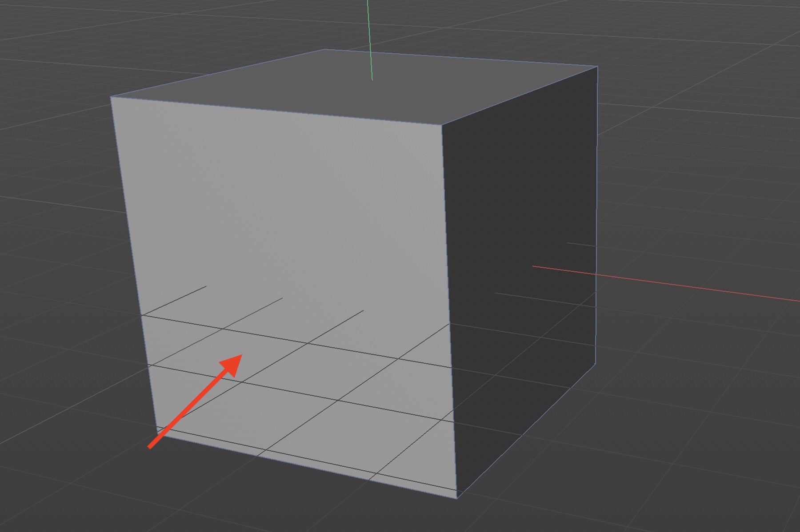Click the green Y axis line
The width and height of the screenshot is (800, 532).
click(x=370, y=40)
